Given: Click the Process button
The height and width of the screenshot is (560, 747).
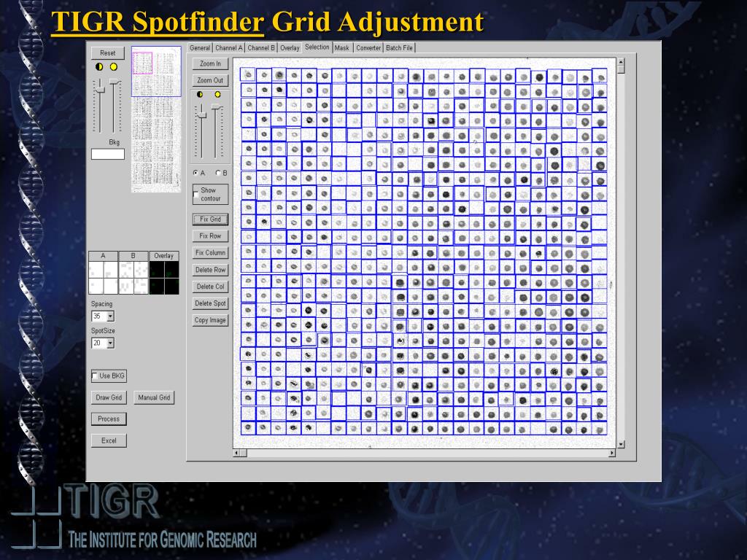Looking at the screenshot, I should [x=109, y=419].
